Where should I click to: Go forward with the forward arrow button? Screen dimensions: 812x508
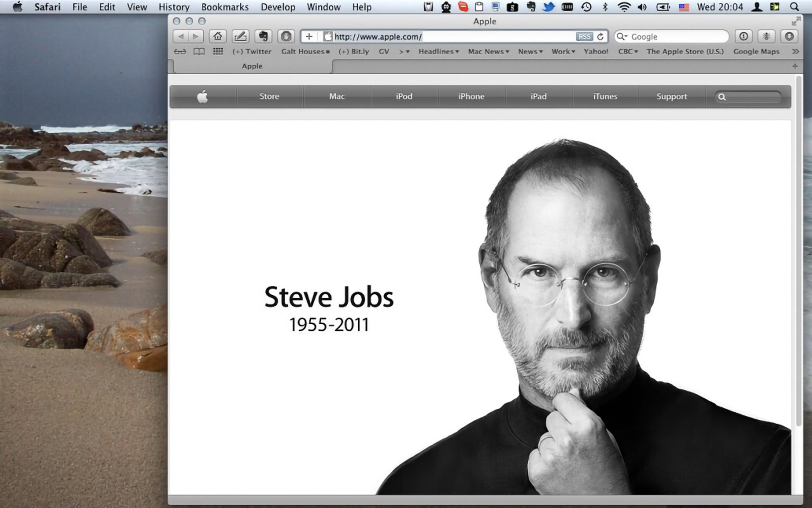click(196, 36)
